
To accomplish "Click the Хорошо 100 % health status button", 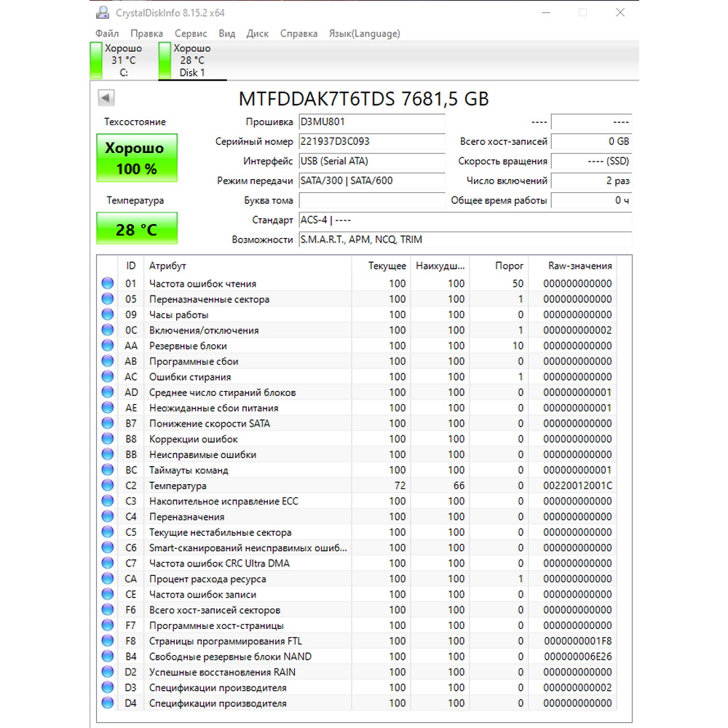I will coord(137,158).
